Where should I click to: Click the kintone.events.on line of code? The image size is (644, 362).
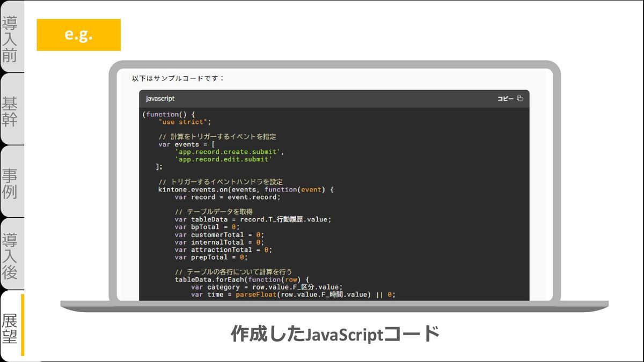pos(246,189)
